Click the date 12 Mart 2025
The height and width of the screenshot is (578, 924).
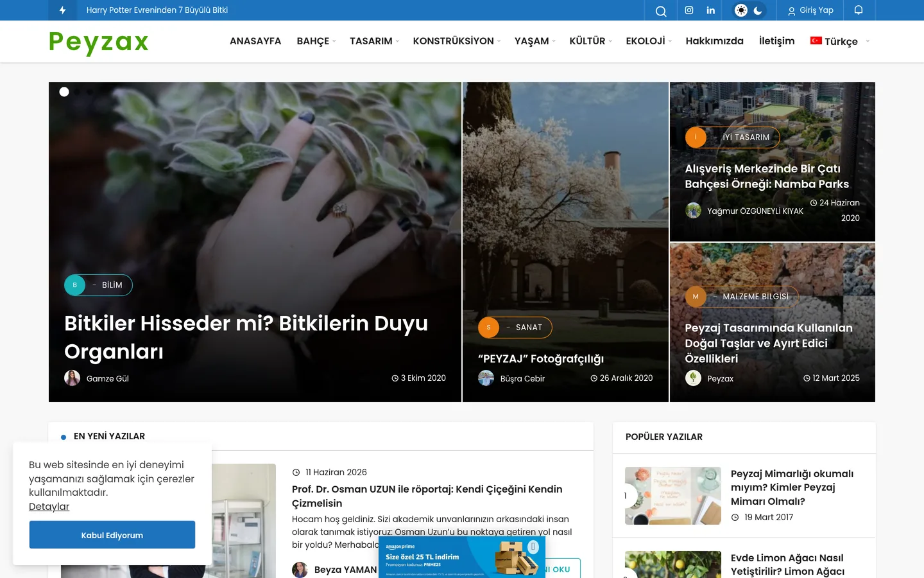(x=836, y=378)
